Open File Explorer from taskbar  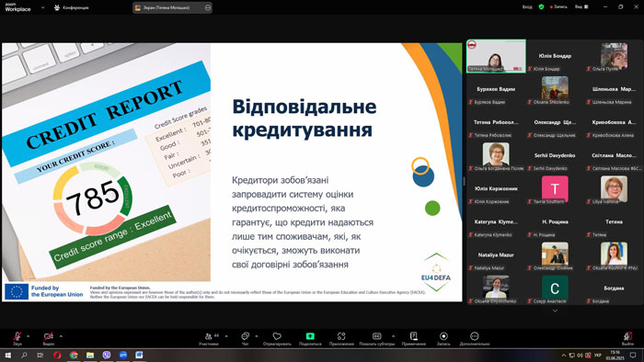90,355
